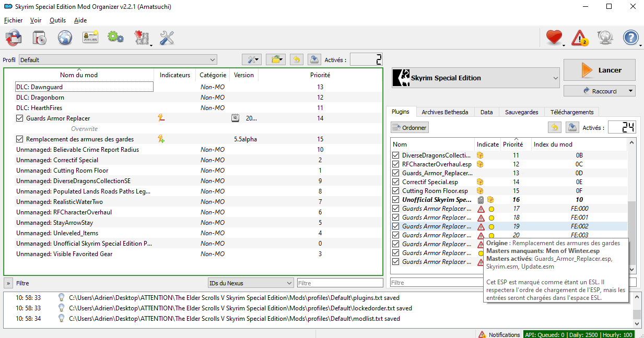This screenshot has width=644, height=338.
Task: Toggle checkbox of plugin with priority 19
Action: pos(396,226)
